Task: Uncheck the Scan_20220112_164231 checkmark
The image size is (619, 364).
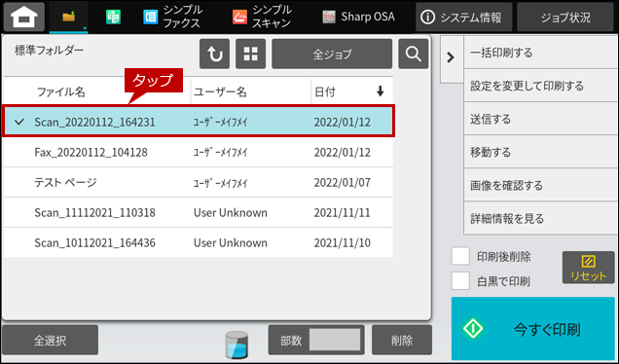Action: (18, 122)
